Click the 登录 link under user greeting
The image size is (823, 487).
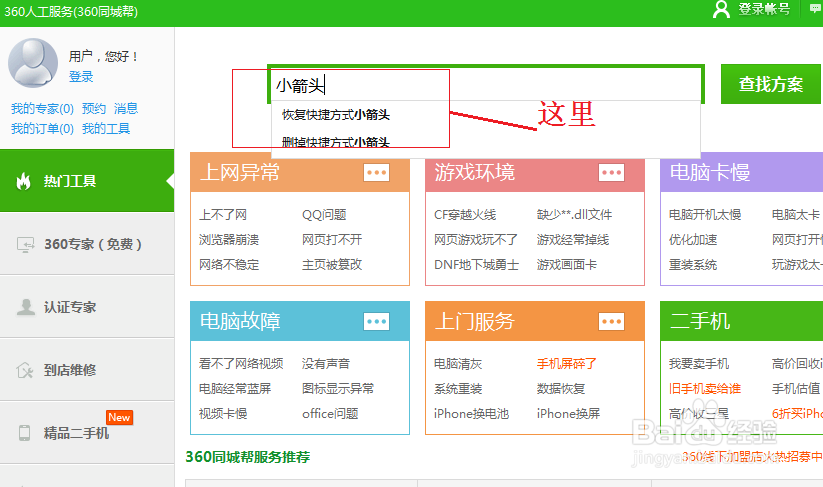pos(81,77)
